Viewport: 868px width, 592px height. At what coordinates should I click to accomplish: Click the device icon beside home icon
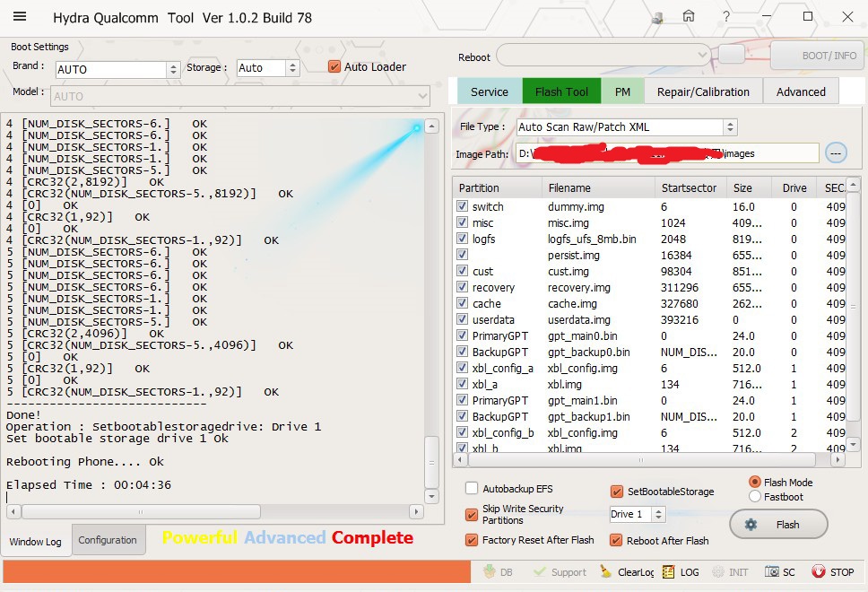pos(657,18)
